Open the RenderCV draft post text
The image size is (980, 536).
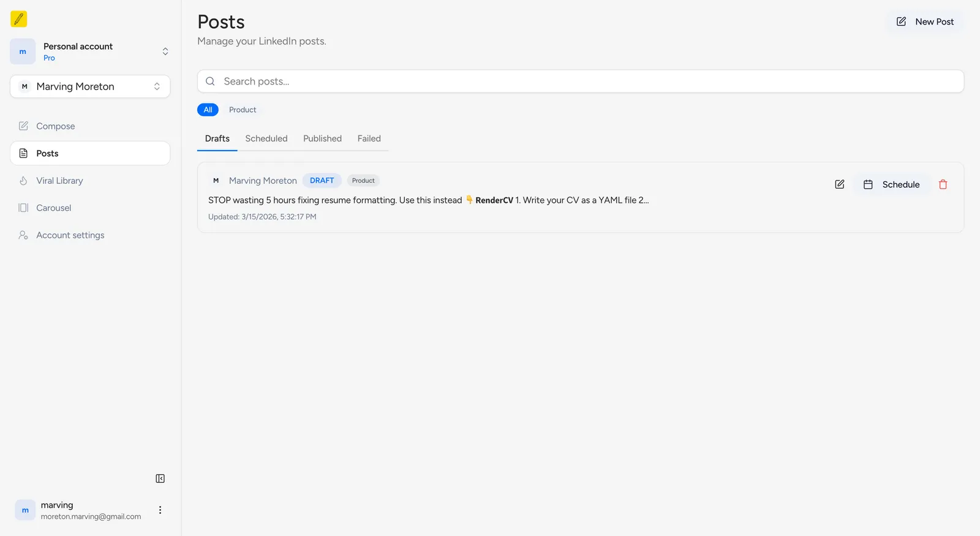428,200
